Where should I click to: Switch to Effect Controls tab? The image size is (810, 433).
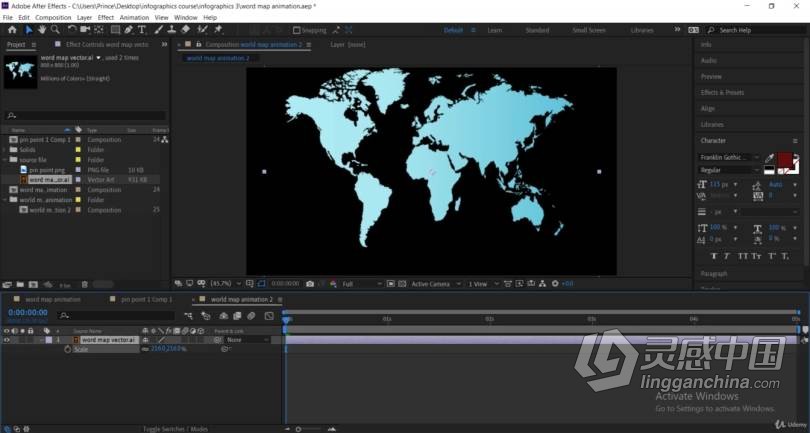107,44
